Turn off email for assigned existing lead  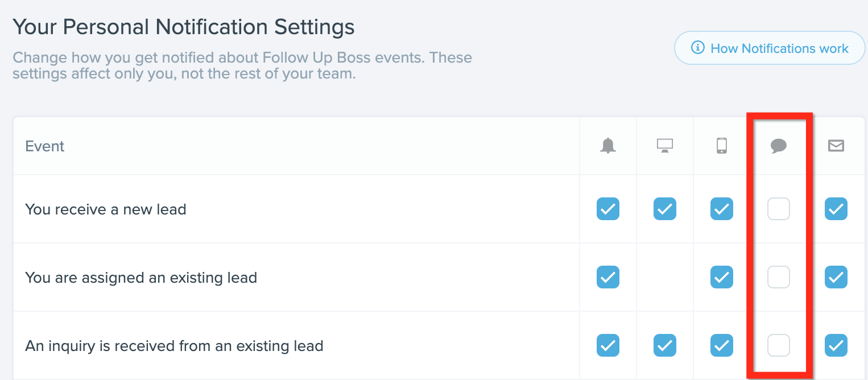836,277
